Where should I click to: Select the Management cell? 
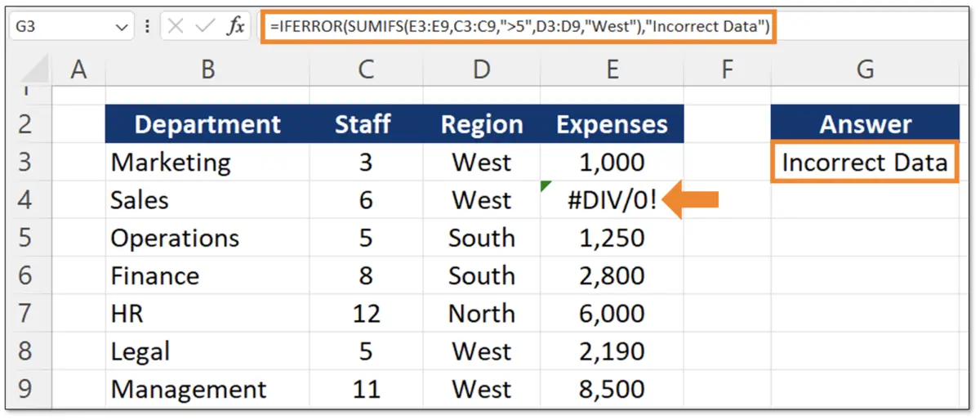207,389
